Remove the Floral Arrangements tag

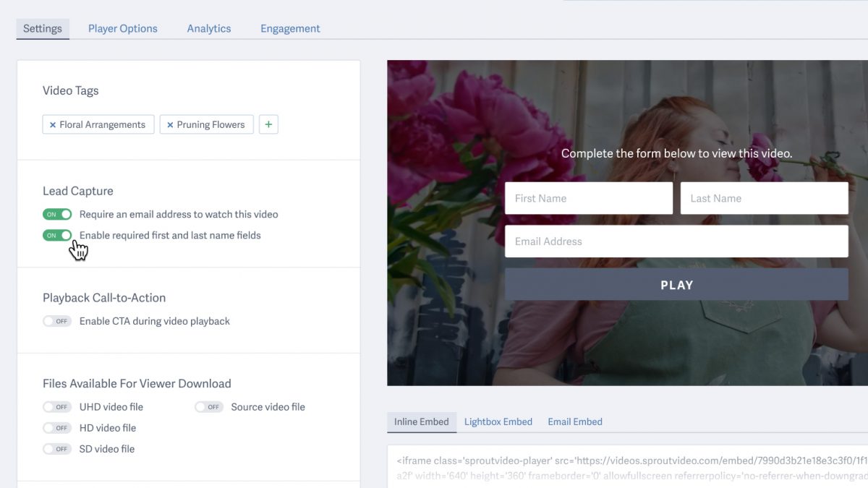coord(52,124)
